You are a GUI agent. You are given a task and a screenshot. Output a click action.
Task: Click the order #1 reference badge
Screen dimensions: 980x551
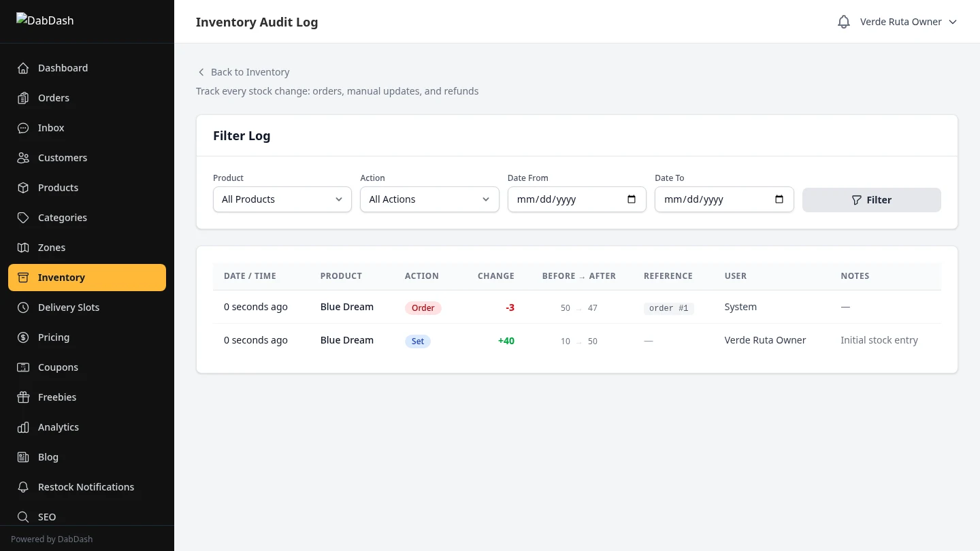click(x=668, y=308)
